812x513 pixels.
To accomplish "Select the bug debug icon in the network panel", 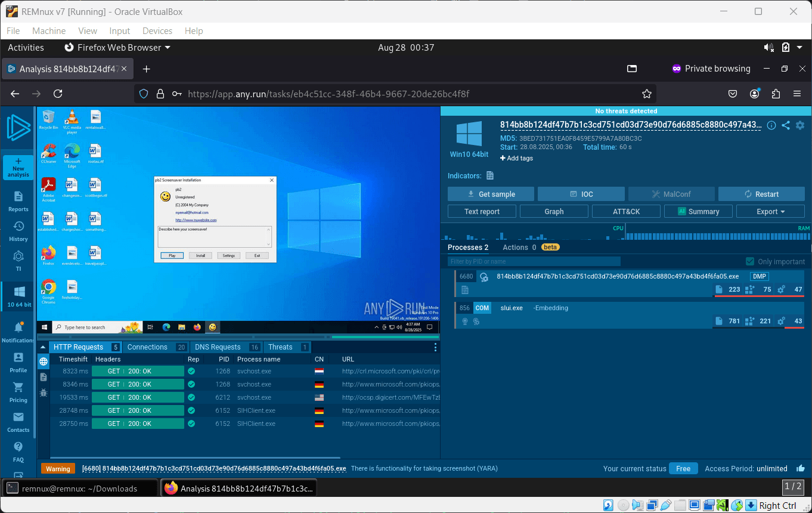I will click(x=44, y=393).
